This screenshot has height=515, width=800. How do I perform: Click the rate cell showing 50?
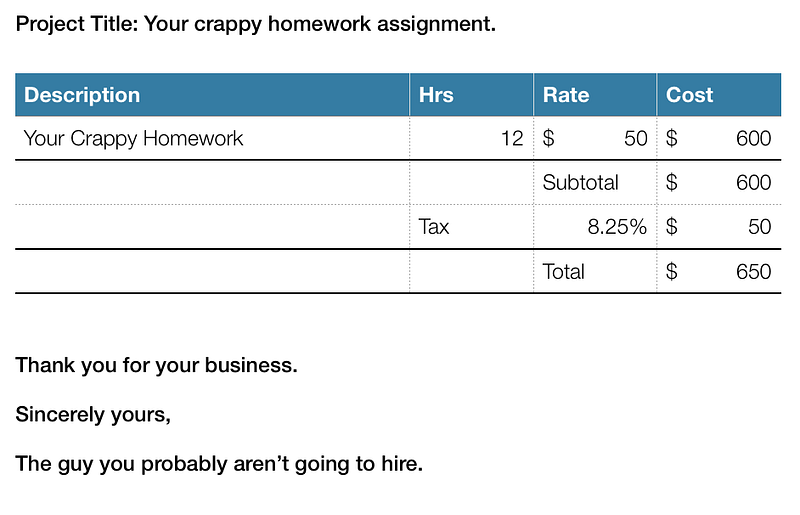(595, 138)
